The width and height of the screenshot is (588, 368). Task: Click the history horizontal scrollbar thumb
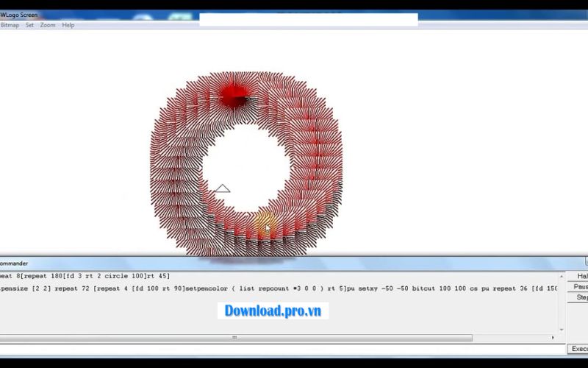tap(235, 338)
